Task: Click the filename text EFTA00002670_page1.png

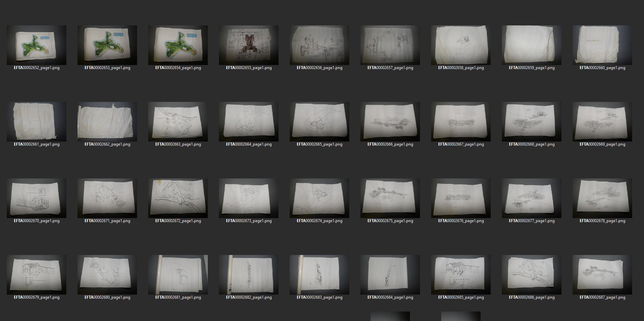Action: (x=37, y=221)
